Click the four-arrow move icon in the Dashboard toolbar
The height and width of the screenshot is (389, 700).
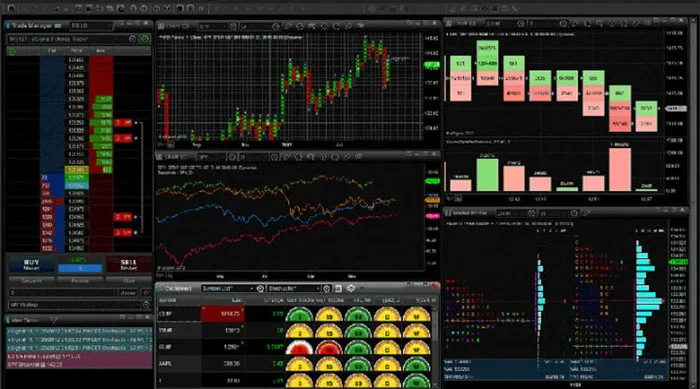click(x=351, y=289)
